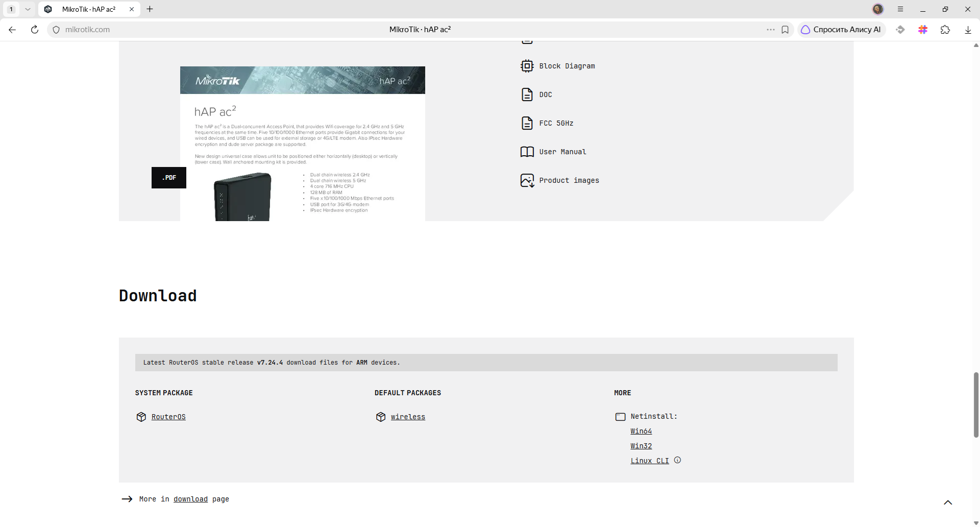Click the MORE column label
Viewport: 980px width, 527px height.
point(623,393)
